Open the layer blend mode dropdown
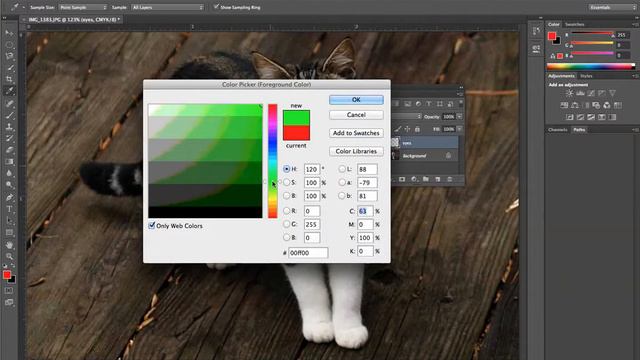The image size is (640, 360). [x=407, y=116]
